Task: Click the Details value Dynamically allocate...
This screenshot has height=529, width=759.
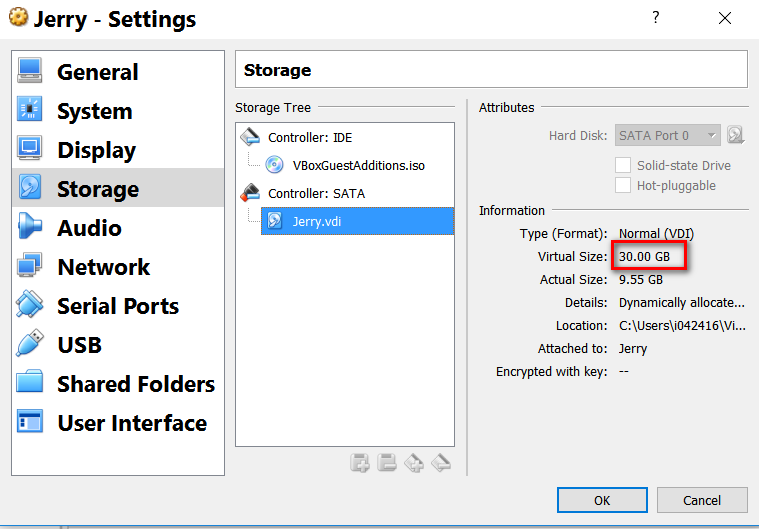Action: (682, 303)
